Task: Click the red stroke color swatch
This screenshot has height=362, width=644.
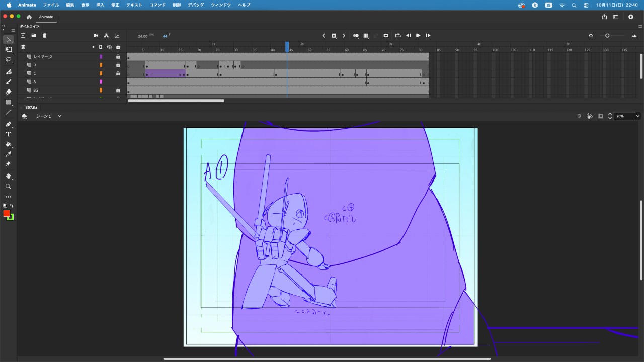Action: [7, 213]
